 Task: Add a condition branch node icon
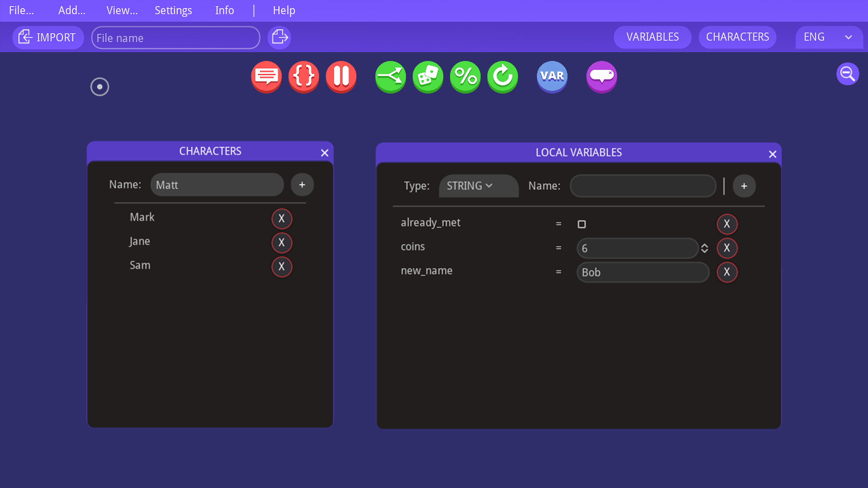390,77
